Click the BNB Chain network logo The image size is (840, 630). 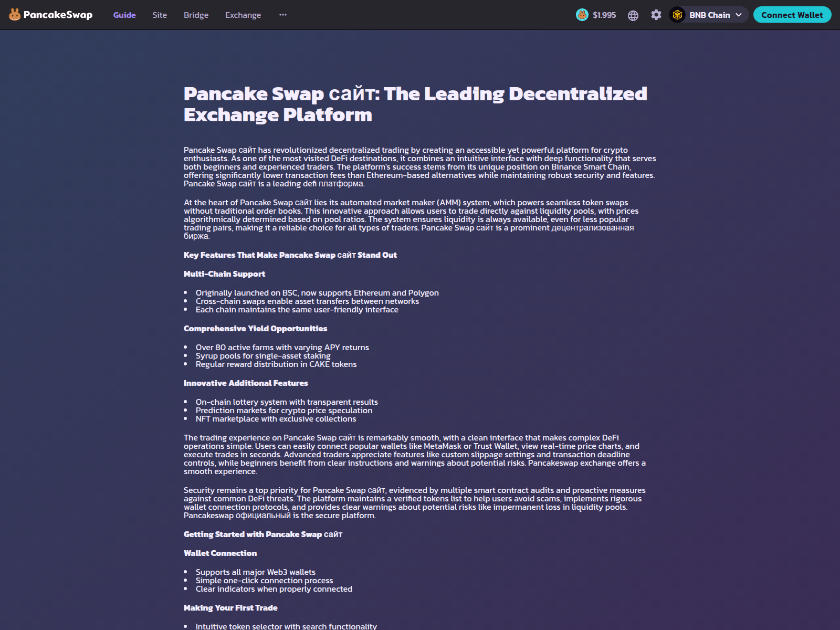(x=677, y=15)
